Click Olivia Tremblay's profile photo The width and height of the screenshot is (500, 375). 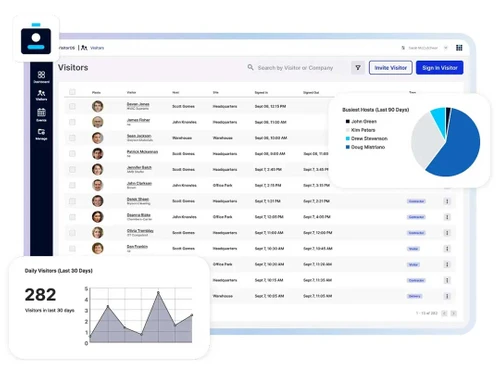pos(98,233)
